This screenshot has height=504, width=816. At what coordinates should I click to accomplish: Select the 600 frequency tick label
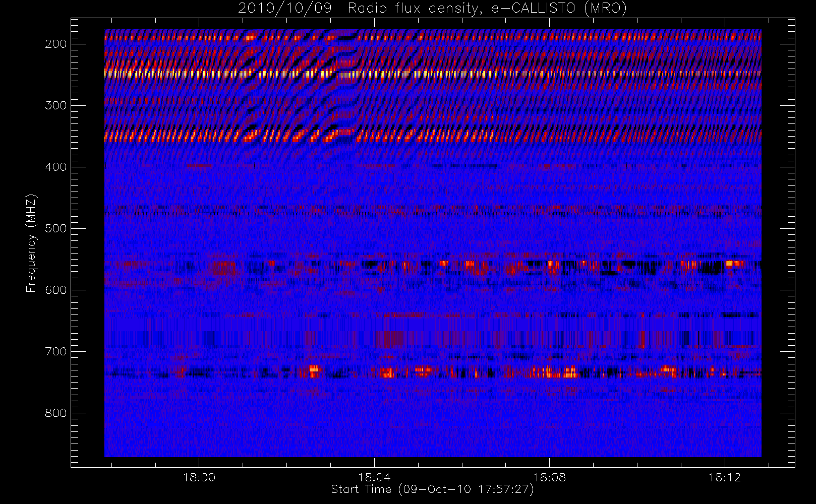click(56, 290)
